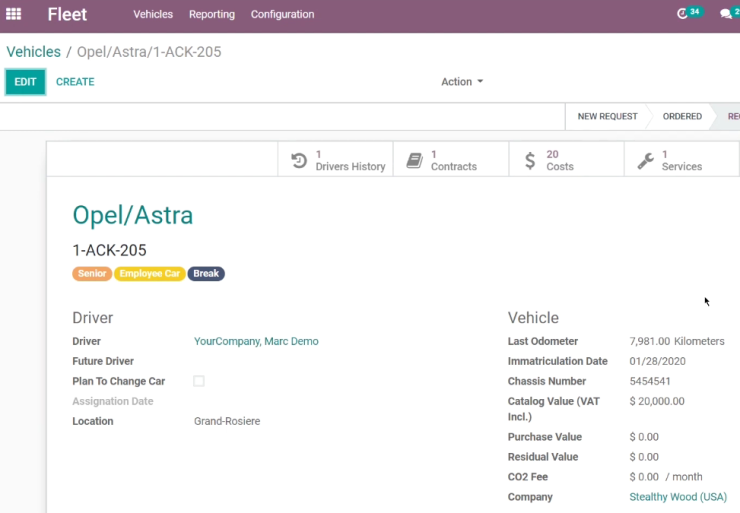740x513 pixels.
Task: Click chassis number 5454541
Action: (x=650, y=381)
